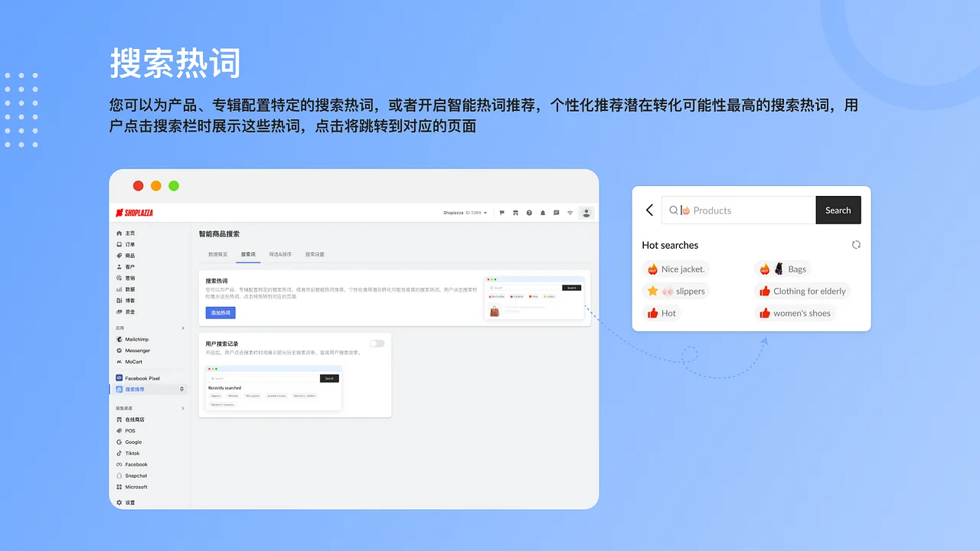Click the 添加热词 button

click(220, 312)
